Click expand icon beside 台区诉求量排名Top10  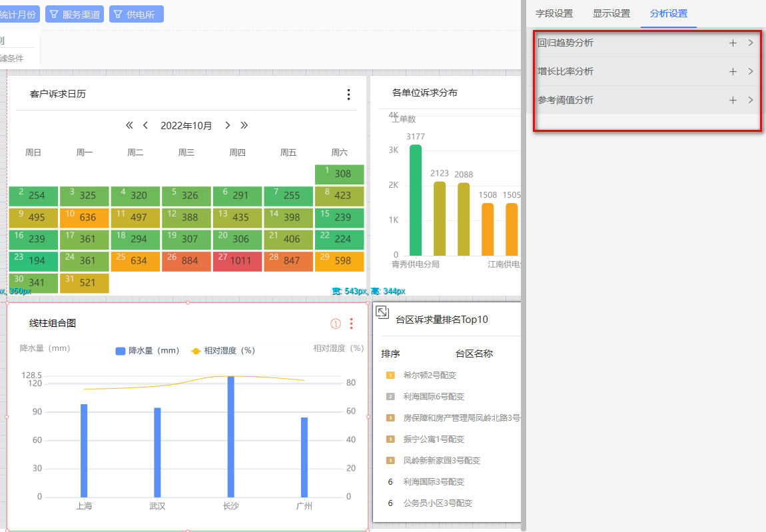click(x=382, y=312)
